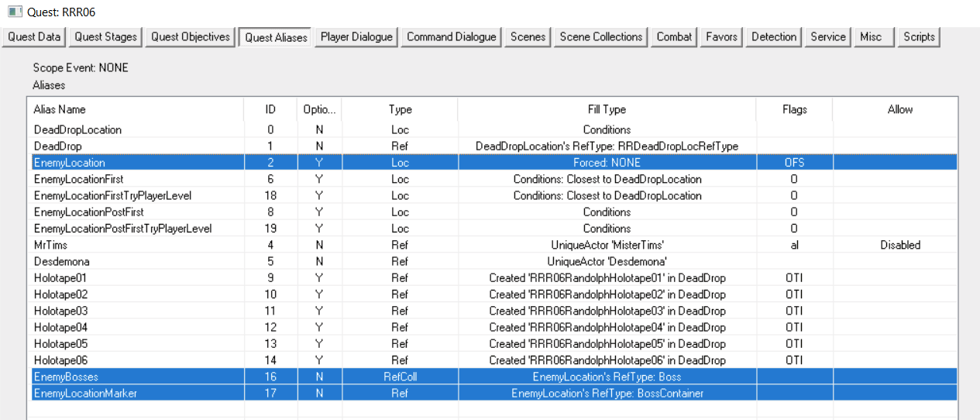Select the Desdemona alias entry
Viewport: 980px width, 420px height.
58,261
